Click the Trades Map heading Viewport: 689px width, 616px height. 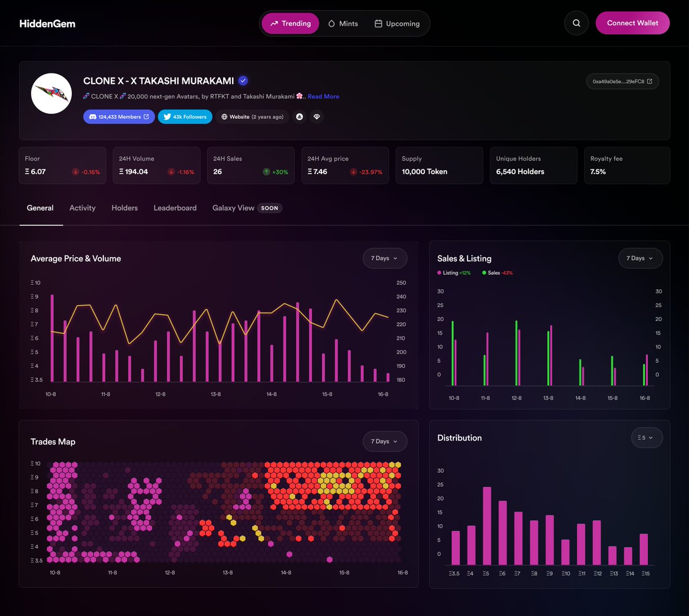pyautogui.click(x=53, y=441)
